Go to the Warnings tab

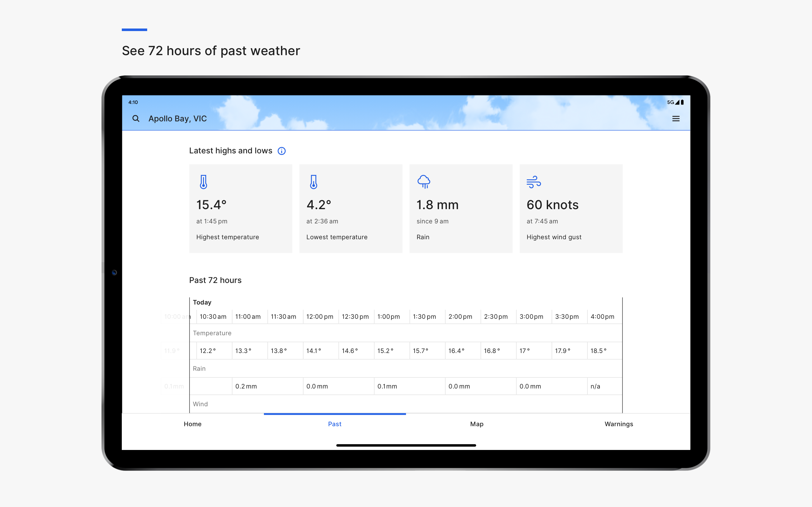coord(619,424)
